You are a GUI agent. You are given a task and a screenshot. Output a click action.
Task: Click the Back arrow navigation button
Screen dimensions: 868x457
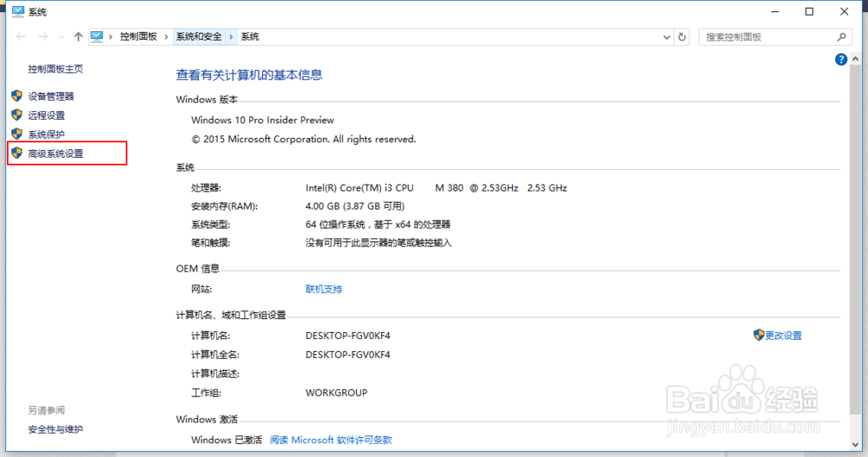click(x=21, y=36)
